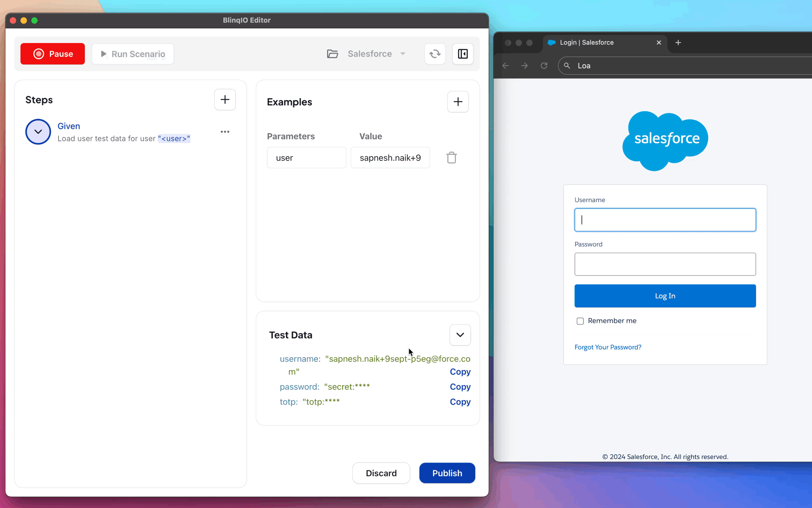Copy the username test data value
The height and width of the screenshot is (508, 812).
pos(460,372)
